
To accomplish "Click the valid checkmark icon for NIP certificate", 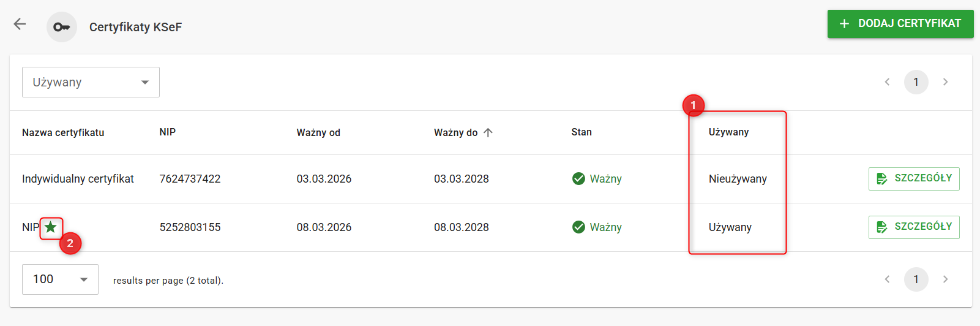I will (x=578, y=227).
